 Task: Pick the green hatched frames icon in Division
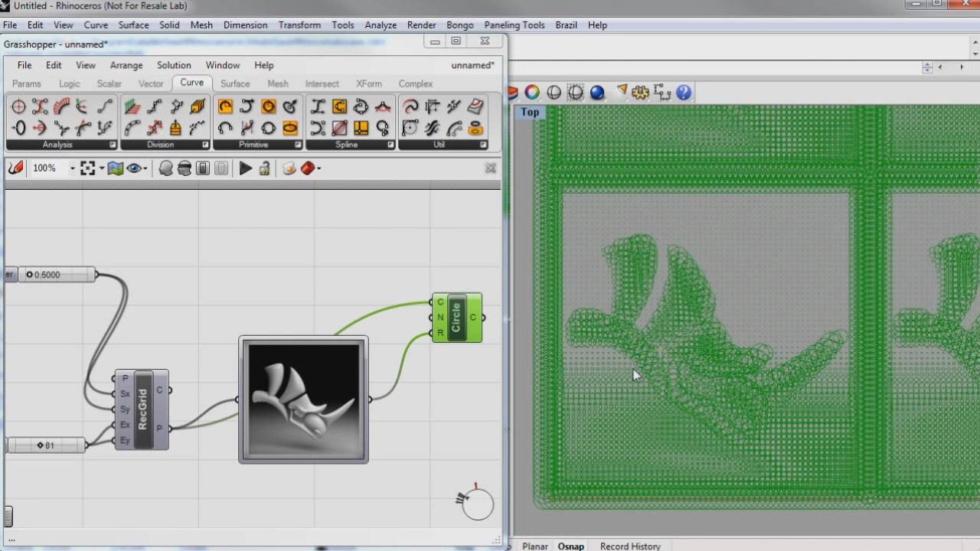132,107
